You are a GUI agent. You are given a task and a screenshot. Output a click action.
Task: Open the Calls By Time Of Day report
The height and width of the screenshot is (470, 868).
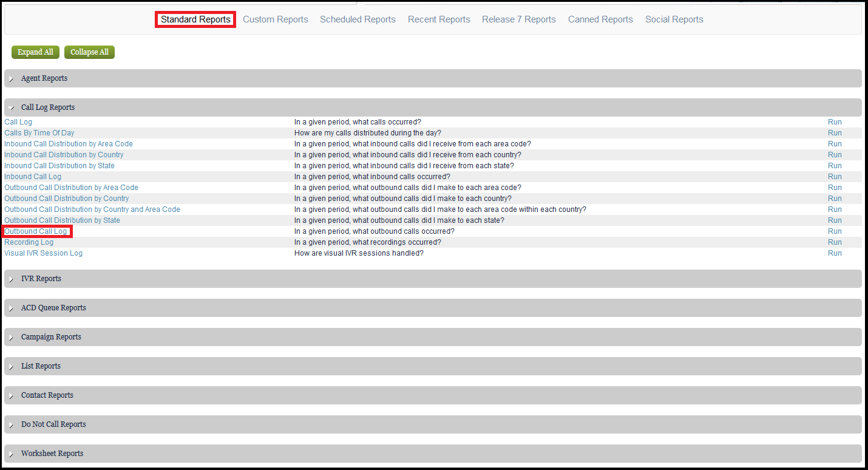tap(39, 133)
